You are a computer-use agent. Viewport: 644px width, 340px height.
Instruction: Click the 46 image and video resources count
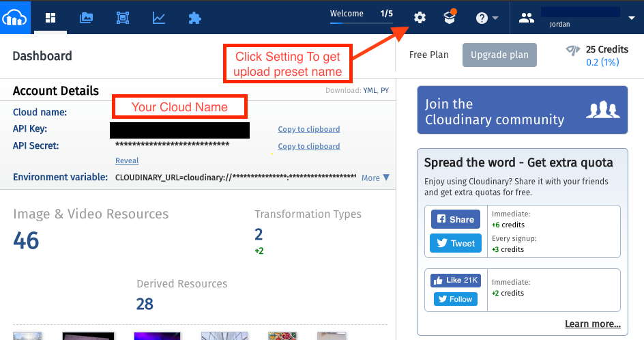[26, 240]
